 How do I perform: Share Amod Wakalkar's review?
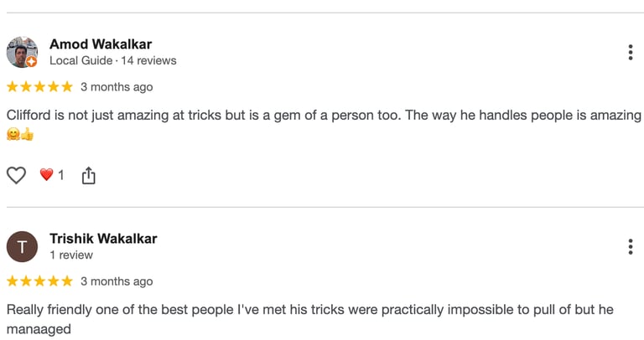tap(88, 175)
